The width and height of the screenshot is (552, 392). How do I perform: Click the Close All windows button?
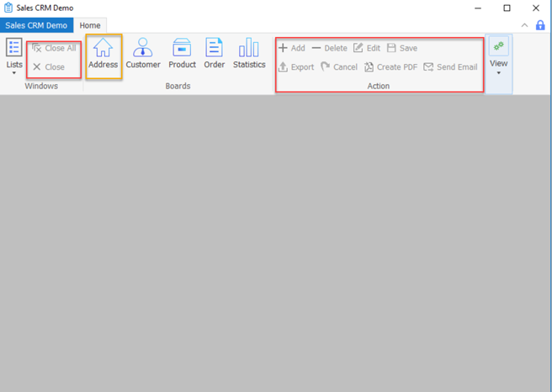pos(54,49)
